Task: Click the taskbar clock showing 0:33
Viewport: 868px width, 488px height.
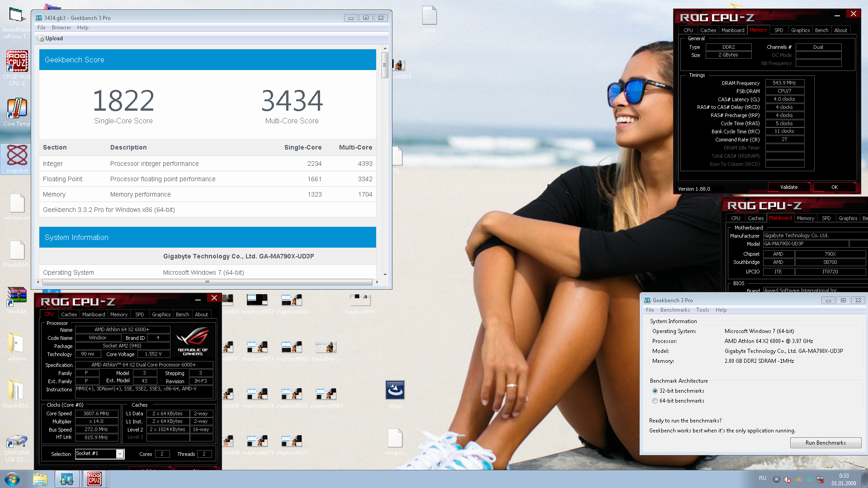Action: pos(844,476)
